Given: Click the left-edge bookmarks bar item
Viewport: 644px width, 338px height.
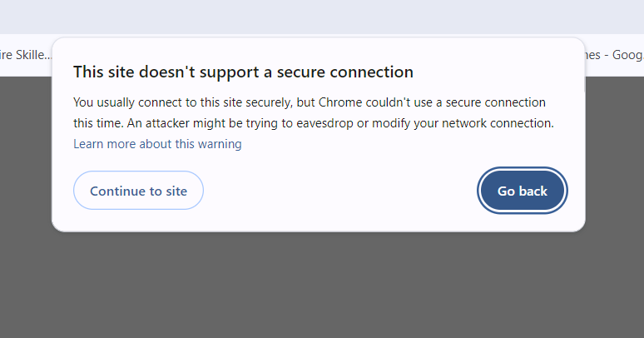Looking at the screenshot, I should [x=26, y=55].
